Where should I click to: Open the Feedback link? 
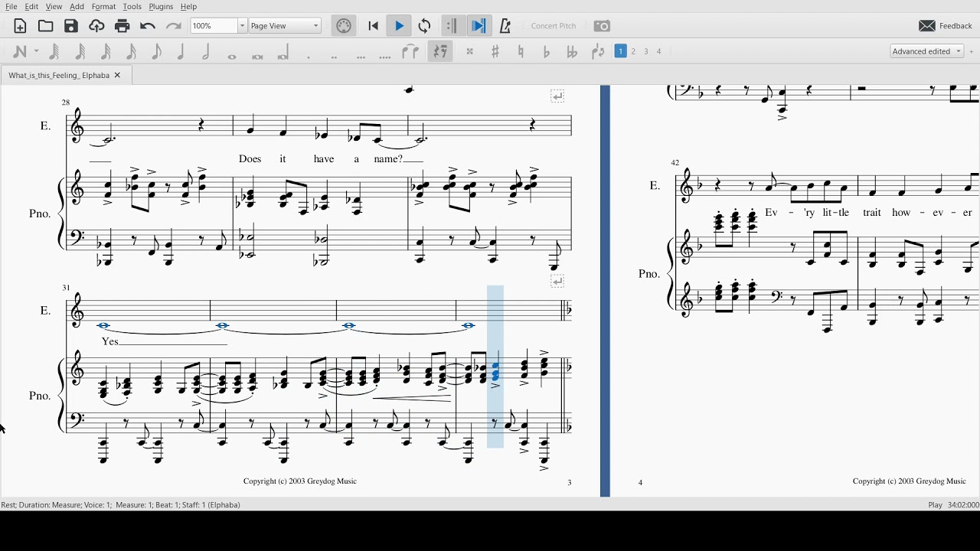click(x=946, y=26)
